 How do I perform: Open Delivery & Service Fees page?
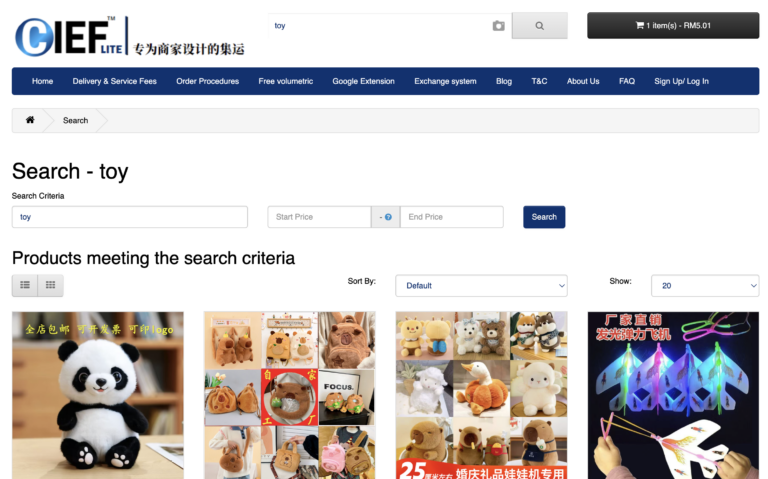(x=115, y=81)
